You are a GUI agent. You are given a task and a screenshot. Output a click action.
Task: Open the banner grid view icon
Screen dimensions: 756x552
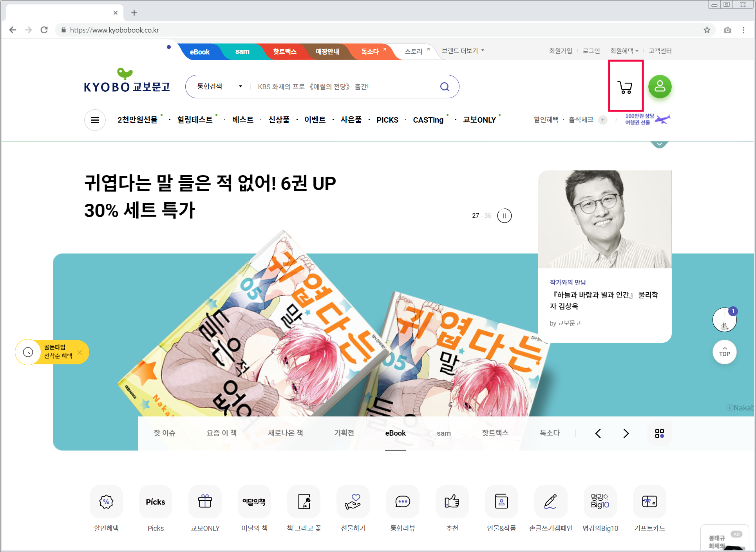point(660,433)
